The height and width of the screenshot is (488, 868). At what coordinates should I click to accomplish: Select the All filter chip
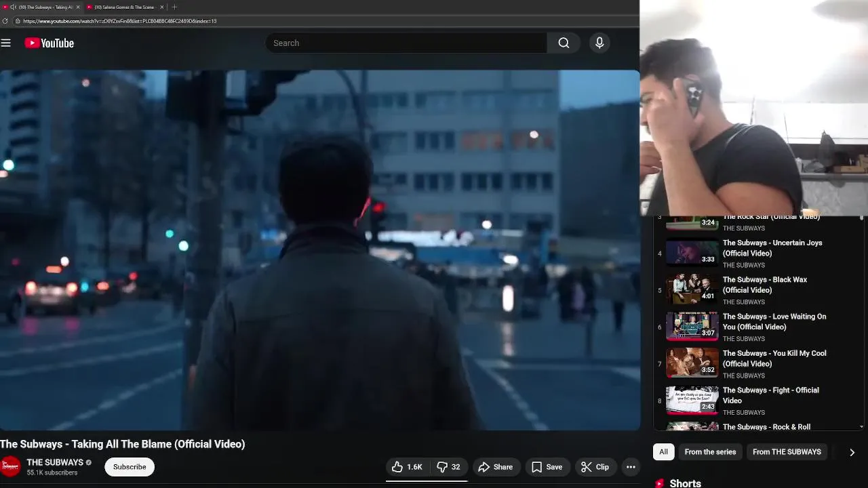tap(663, 452)
